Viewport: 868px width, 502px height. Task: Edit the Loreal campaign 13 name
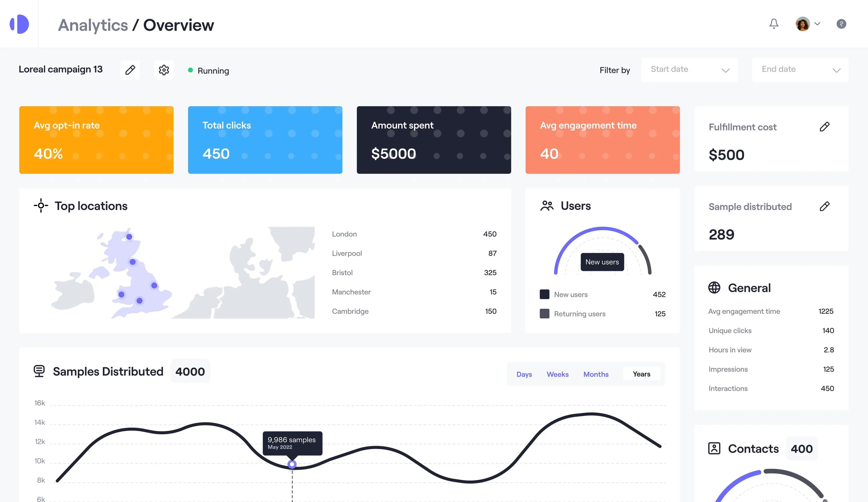click(x=130, y=70)
